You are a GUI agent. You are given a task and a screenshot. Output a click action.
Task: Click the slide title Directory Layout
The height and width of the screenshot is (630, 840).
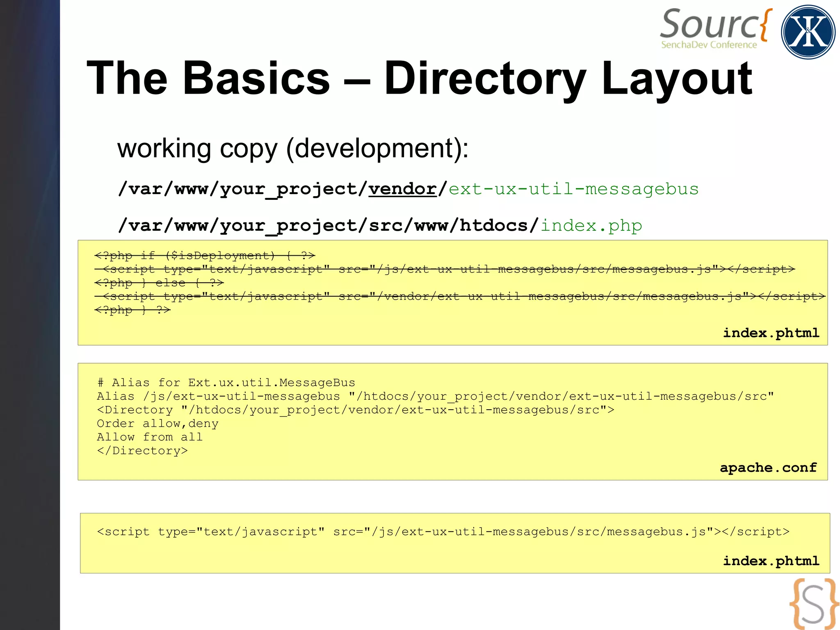419,78
